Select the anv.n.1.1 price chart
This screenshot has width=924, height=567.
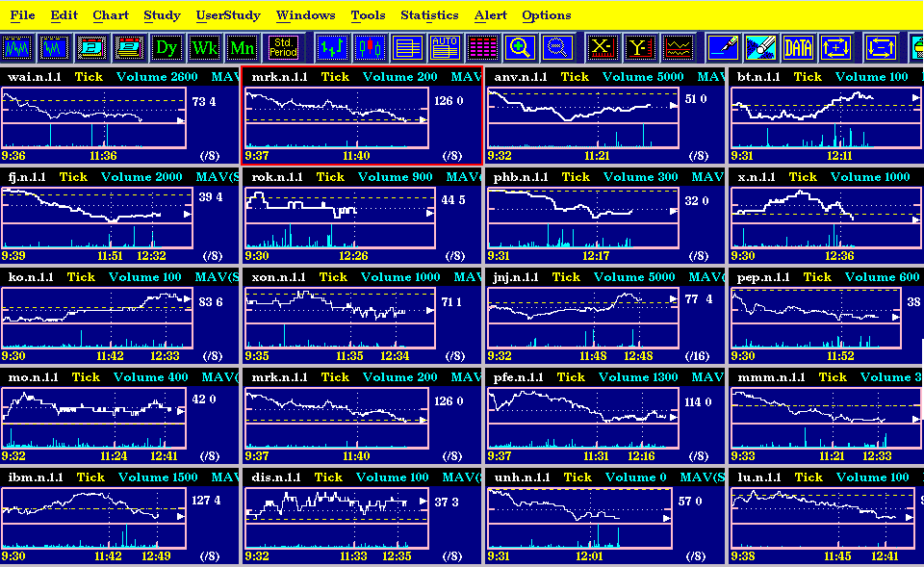583,106
